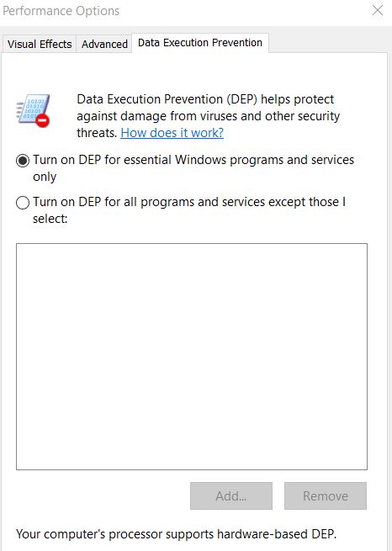This screenshot has height=551, width=392.
Task: Select the essential Windows programs radio button
Action: pos(23,161)
